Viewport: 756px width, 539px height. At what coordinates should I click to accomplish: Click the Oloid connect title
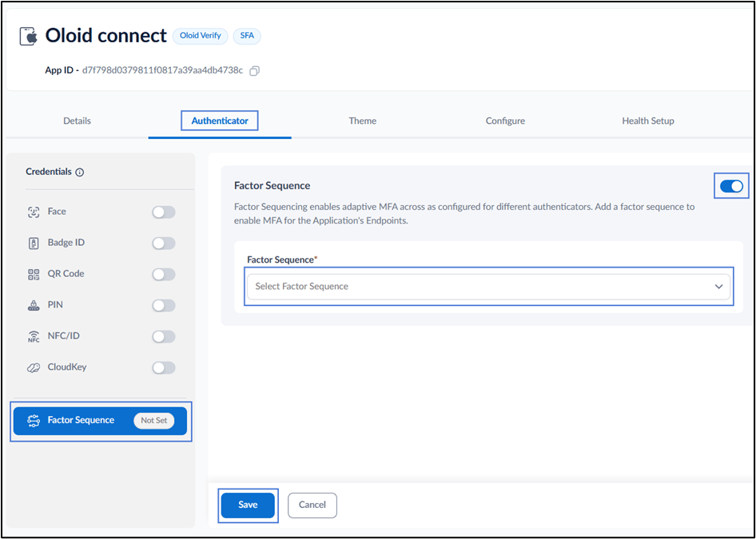[x=106, y=36]
